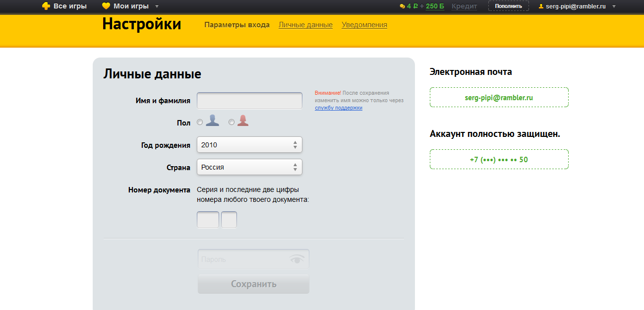Open the Все игры menu

point(70,6)
